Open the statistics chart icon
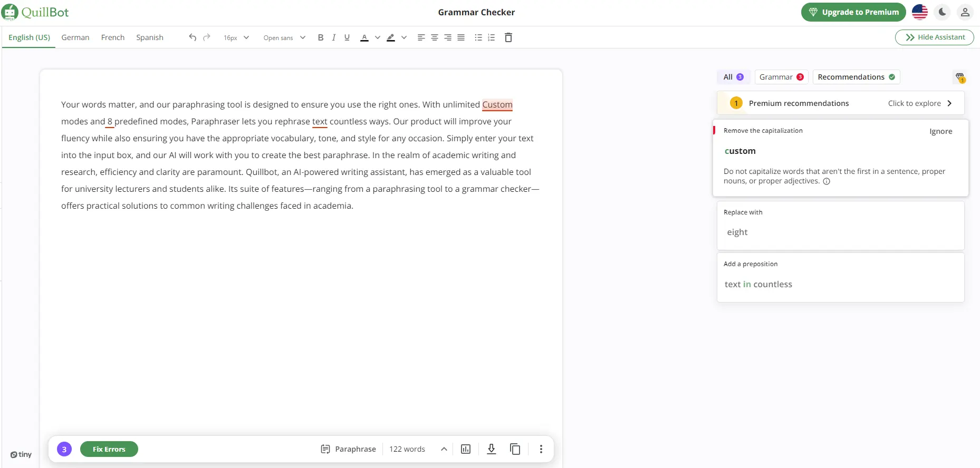The image size is (980, 468). point(466,449)
